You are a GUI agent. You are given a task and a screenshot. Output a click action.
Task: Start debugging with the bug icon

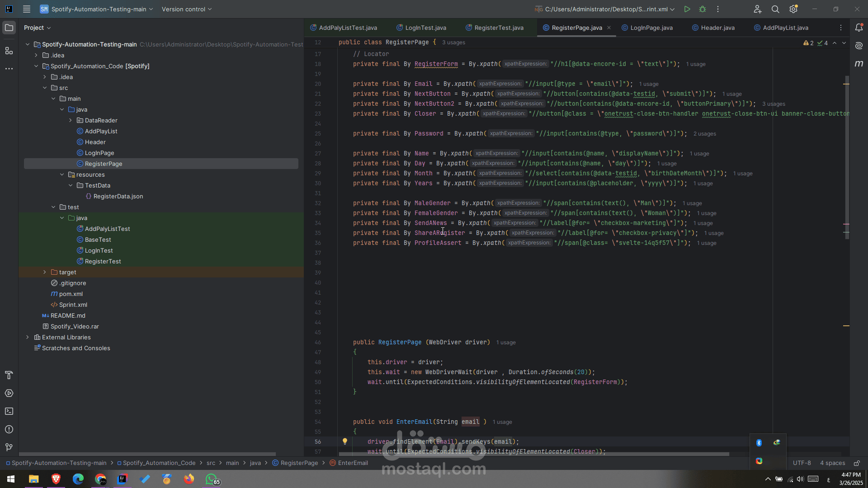click(703, 9)
